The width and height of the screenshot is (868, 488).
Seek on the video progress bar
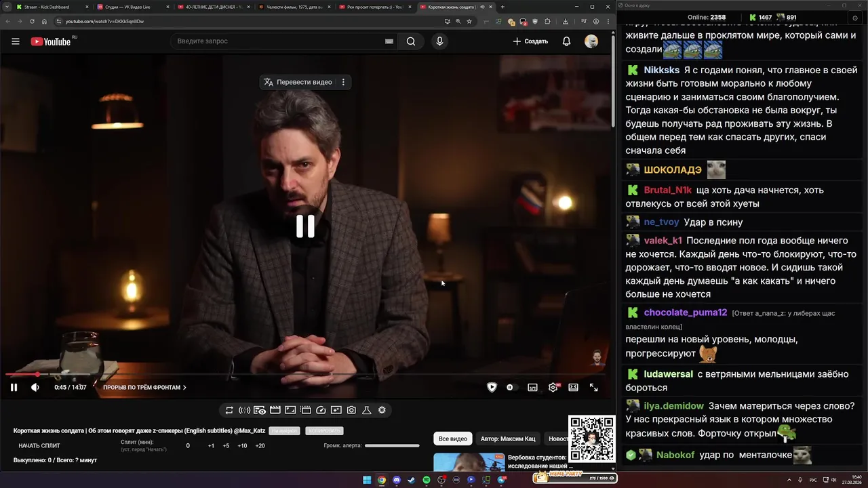pyautogui.click(x=305, y=374)
